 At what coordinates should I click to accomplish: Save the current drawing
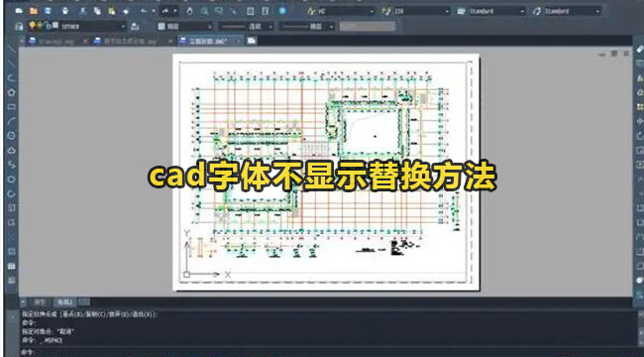[x=49, y=11]
